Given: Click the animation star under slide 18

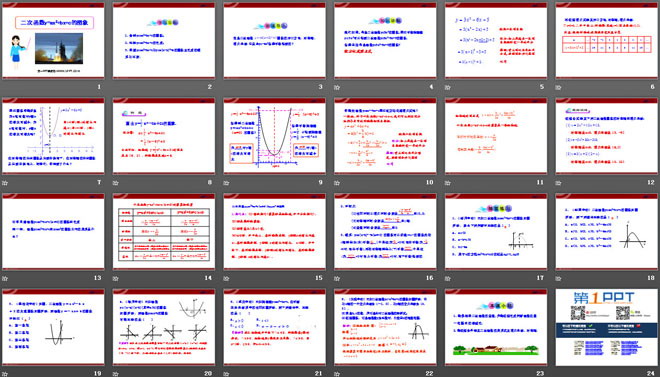Looking at the screenshot, I should click(x=558, y=278).
